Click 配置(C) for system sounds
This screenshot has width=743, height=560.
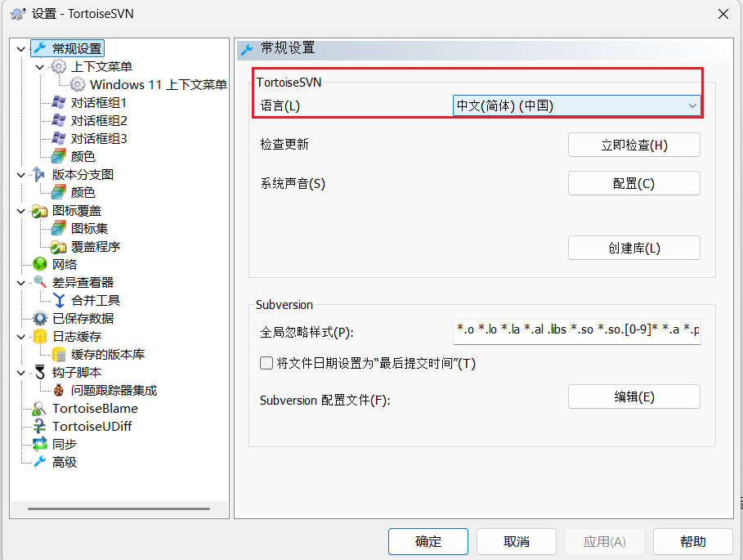click(634, 183)
